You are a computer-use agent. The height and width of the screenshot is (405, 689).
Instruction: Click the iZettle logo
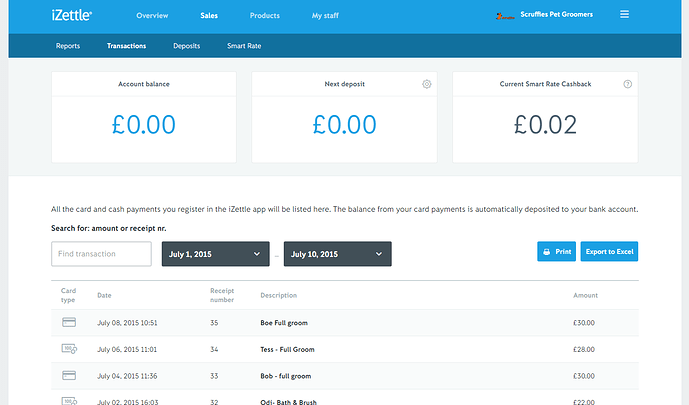(71, 15)
